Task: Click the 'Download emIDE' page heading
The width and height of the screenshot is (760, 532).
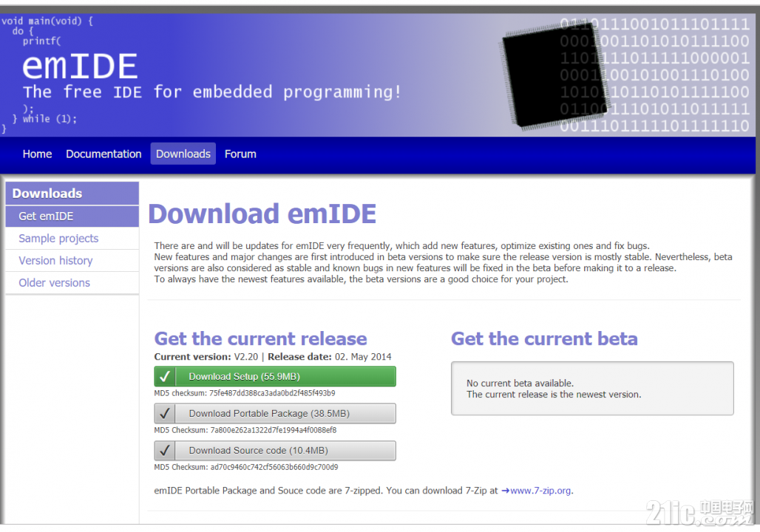Action: [x=262, y=214]
